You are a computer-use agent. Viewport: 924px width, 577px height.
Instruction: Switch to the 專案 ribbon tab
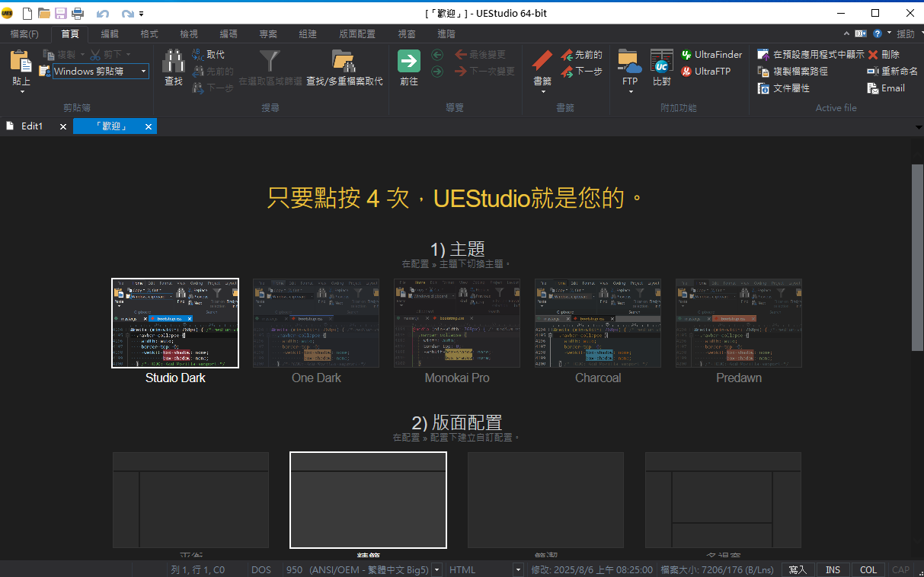tap(268, 34)
